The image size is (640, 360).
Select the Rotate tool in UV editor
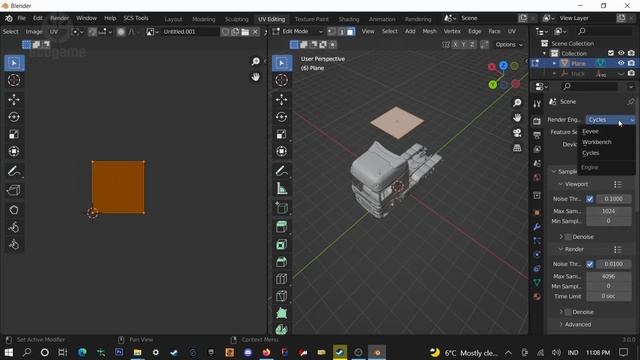point(14,117)
